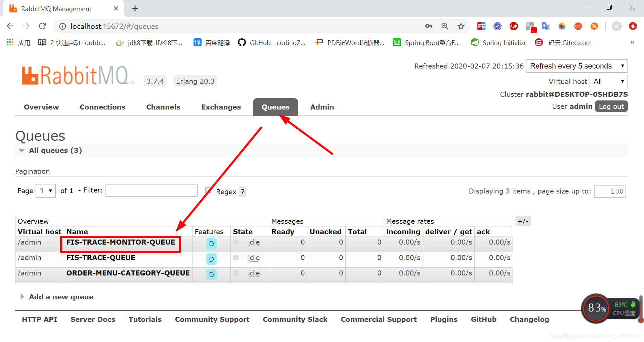The height and width of the screenshot is (342, 644).
Task: Open the Baidu Translate bookmark
Action: coord(212,43)
